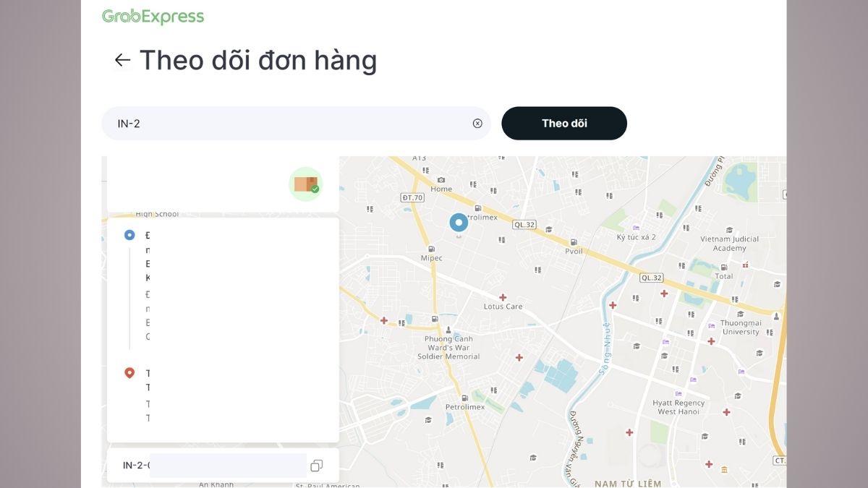Click the blue pickup location marker on map
This screenshot has height=488, width=868.
click(459, 223)
